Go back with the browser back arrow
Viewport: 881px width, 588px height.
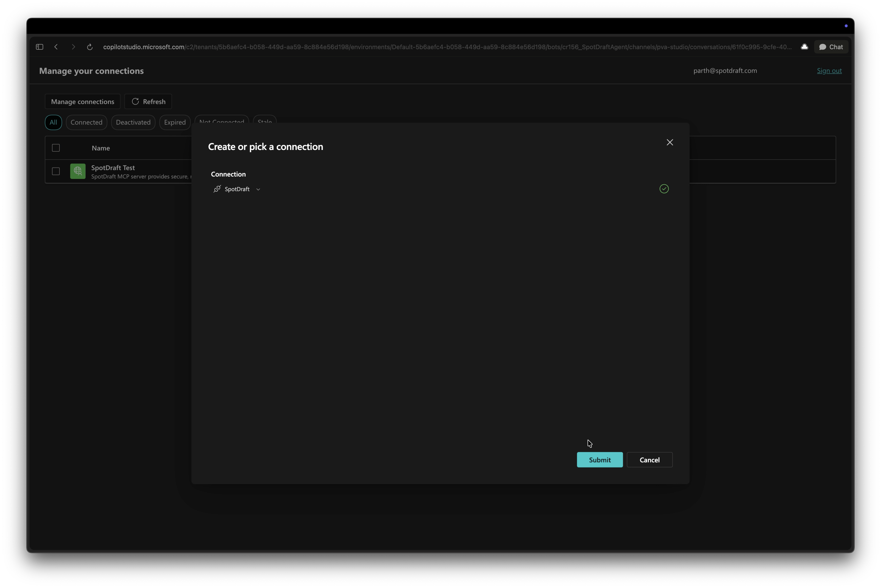[x=56, y=47]
